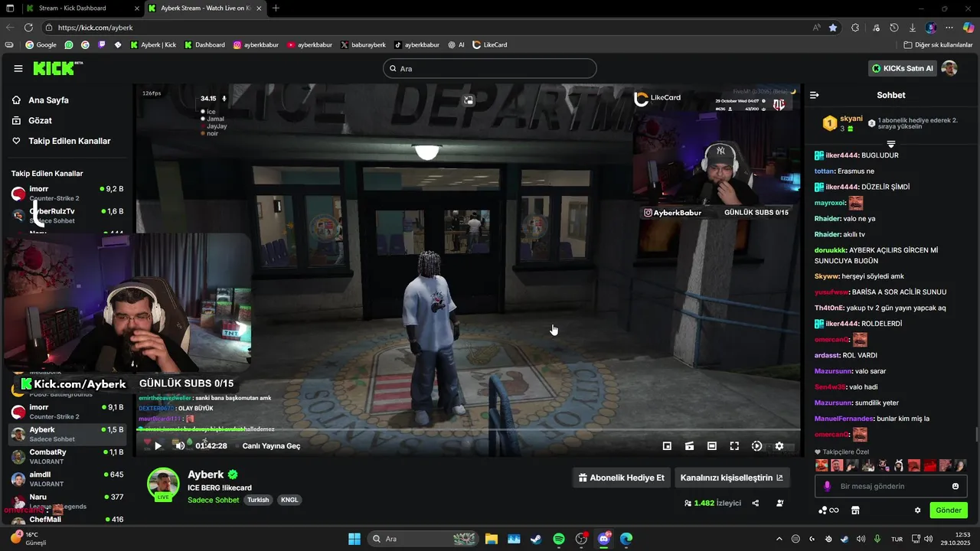Click Canlı Yayına Geç in player
Screen dimensions: 980x551
coord(271,445)
